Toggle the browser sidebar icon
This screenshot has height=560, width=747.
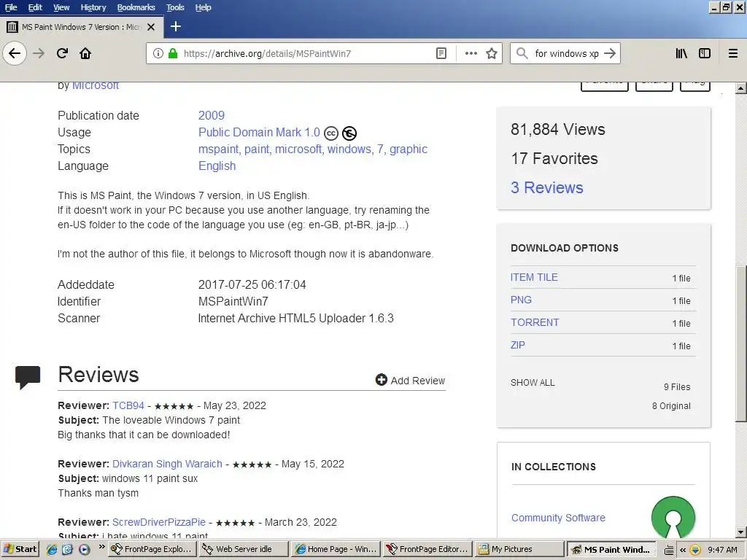click(x=705, y=53)
